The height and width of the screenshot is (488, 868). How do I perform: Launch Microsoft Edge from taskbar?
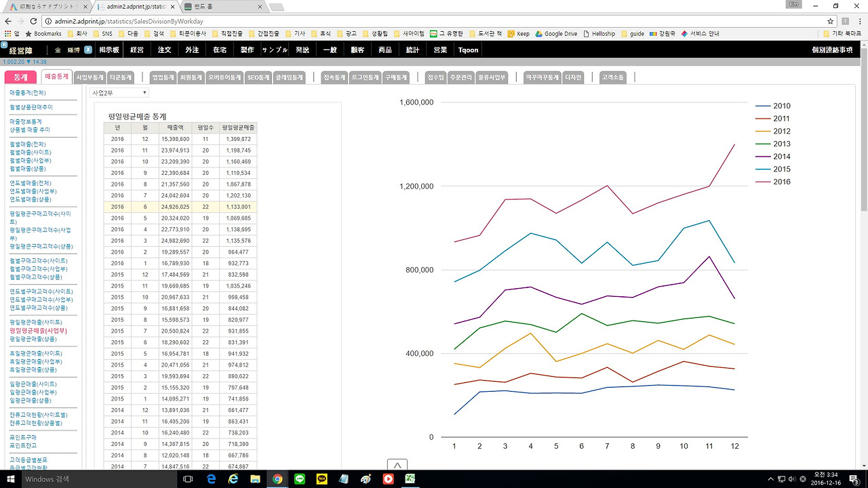coord(211,479)
